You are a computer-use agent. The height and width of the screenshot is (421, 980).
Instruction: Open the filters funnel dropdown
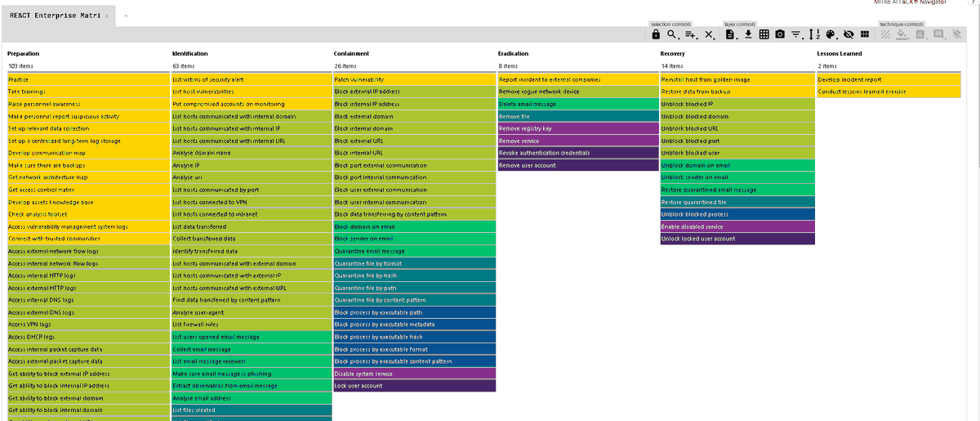coord(796,34)
